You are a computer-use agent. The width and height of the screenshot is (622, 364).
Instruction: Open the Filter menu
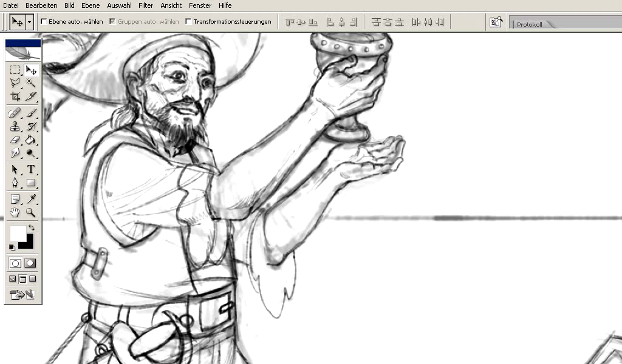pyautogui.click(x=146, y=5)
